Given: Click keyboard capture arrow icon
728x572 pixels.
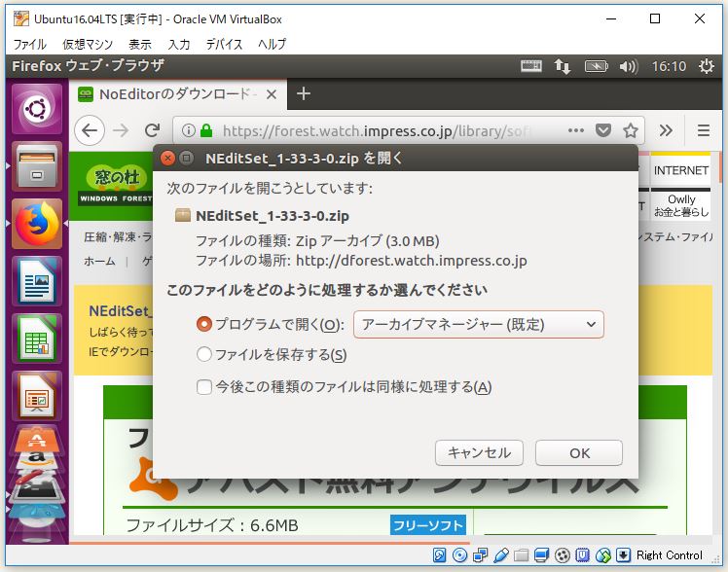Looking at the screenshot, I should pos(623,555).
